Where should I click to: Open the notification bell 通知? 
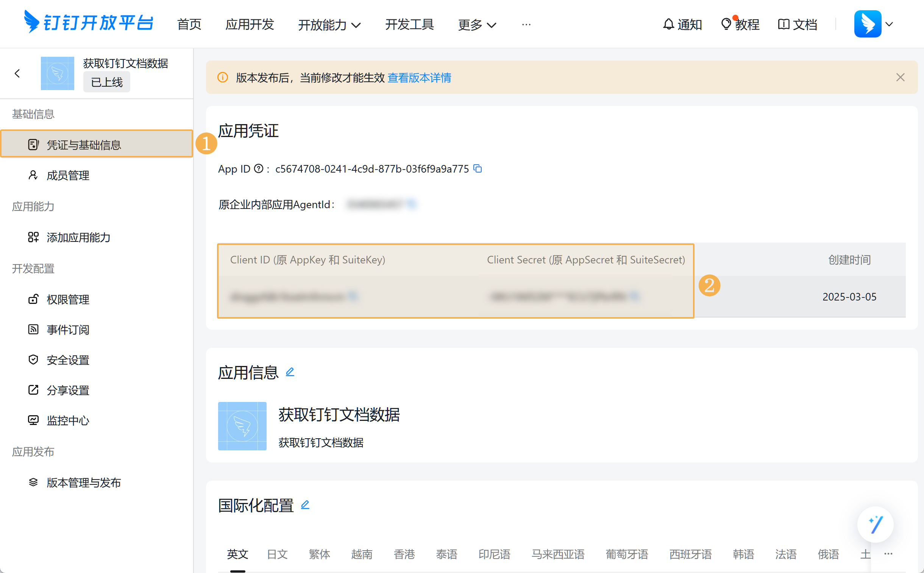point(682,25)
